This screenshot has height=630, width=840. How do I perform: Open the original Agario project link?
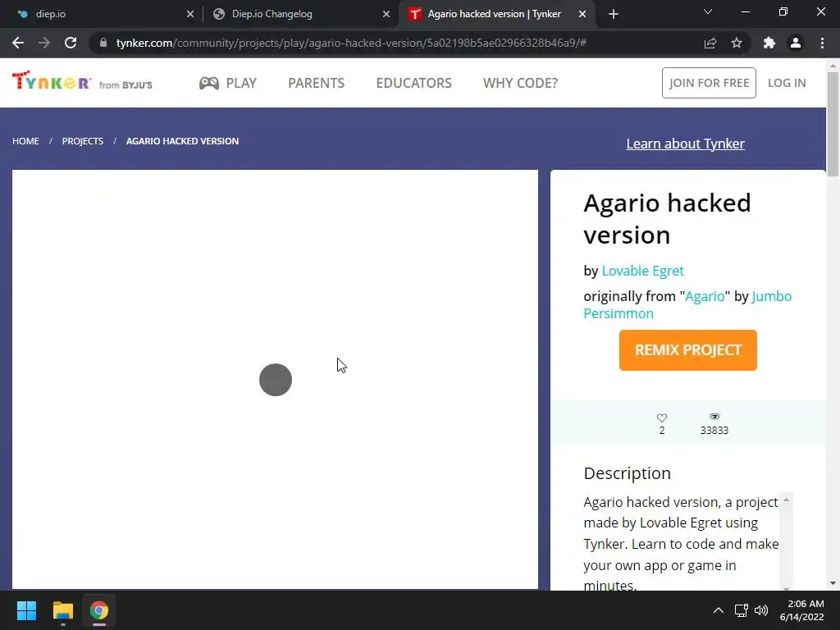click(705, 296)
